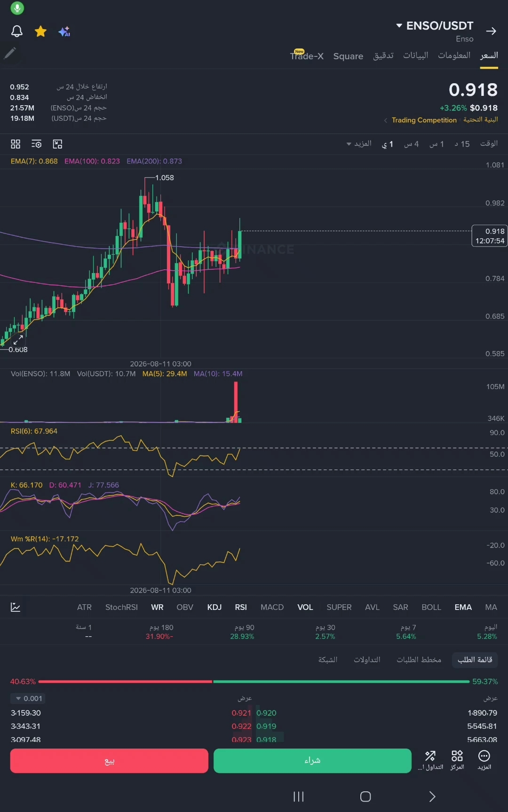The width and height of the screenshot is (508, 812).
Task: Tap the 0.919 bid price
Action: tap(267, 726)
